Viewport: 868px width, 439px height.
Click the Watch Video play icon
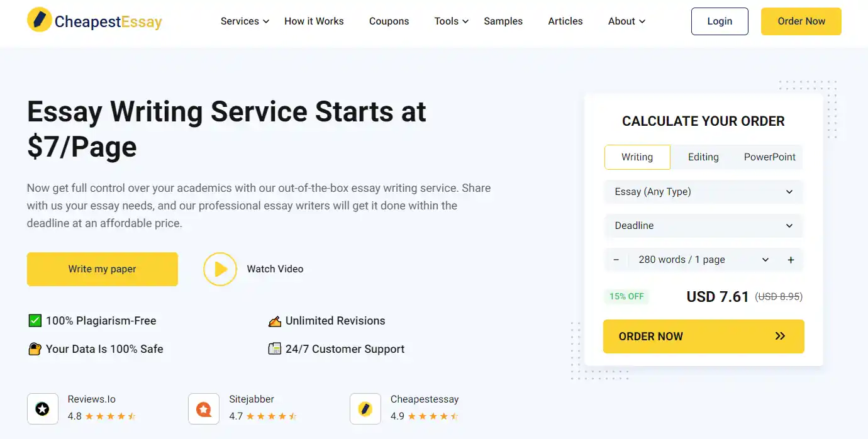click(x=220, y=269)
